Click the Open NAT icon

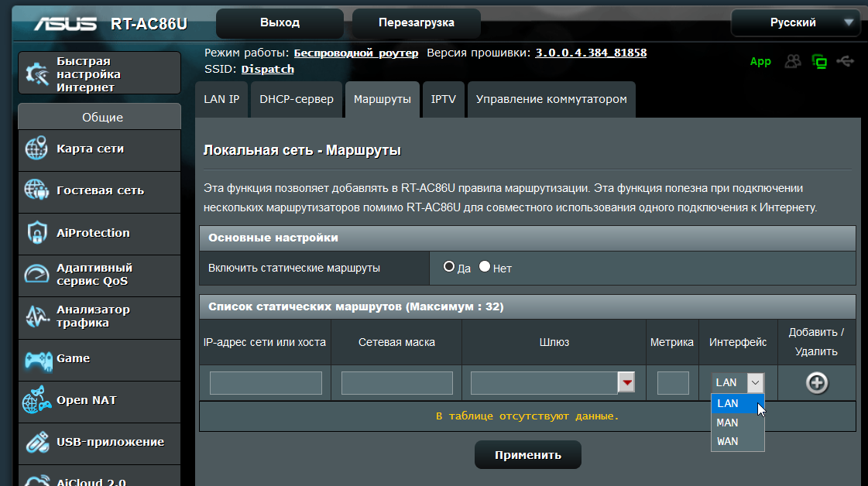(x=36, y=400)
